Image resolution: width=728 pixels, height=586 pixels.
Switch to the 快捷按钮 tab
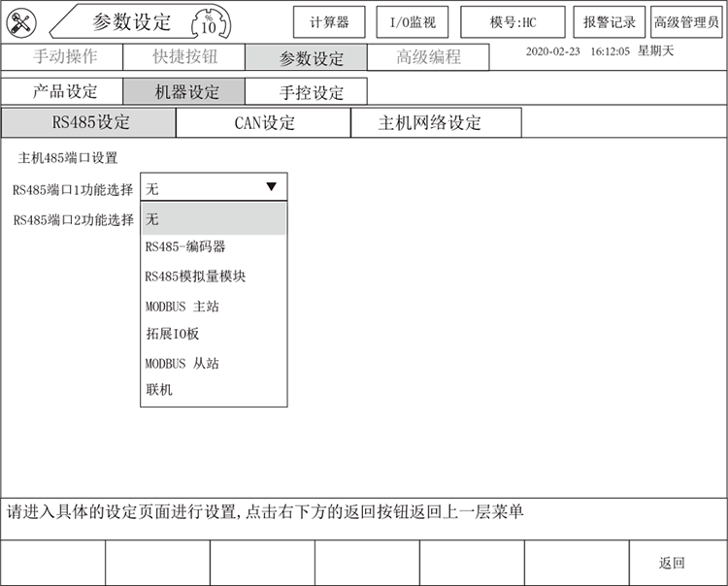185,57
